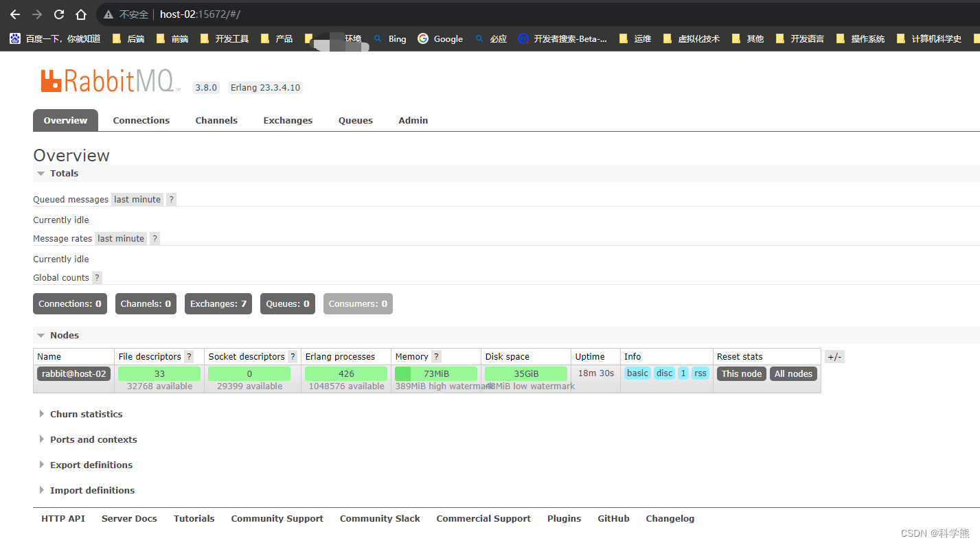Screen dimensions: 980x545
Task: Open help for Queued messages
Action: point(172,200)
